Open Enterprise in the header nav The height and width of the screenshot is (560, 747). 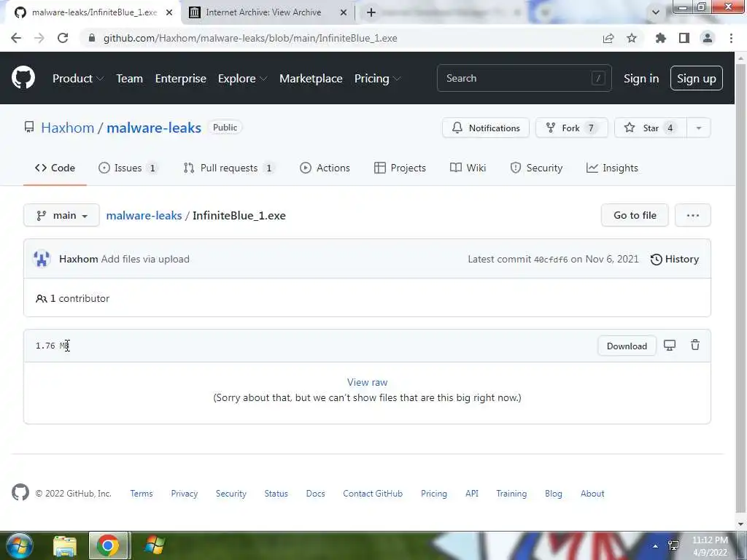pos(181,79)
